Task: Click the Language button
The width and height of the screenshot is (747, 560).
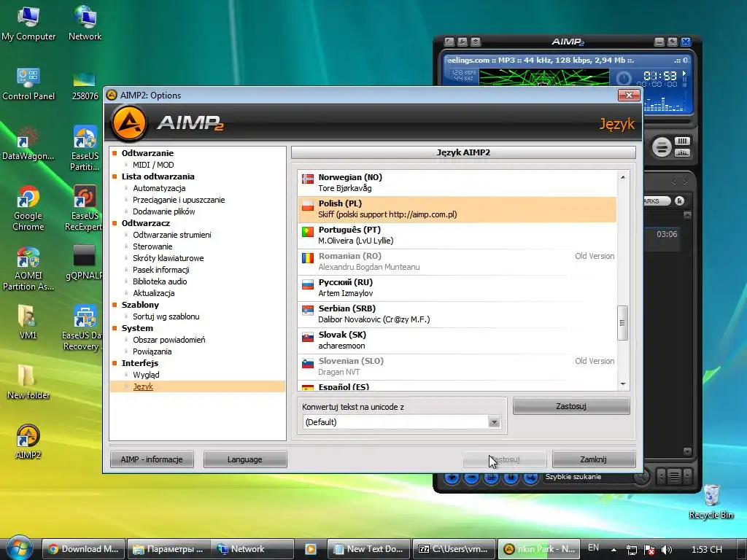Action: click(245, 459)
